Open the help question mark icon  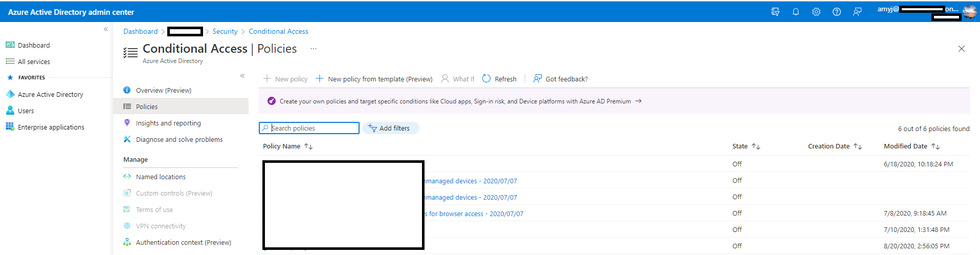pos(837,12)
